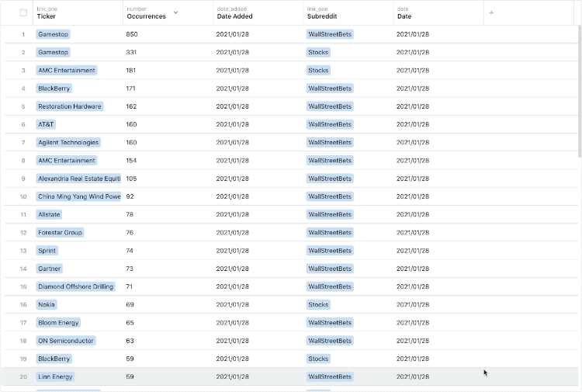The width and height of the screenshot is (582, 392).
Task: Select occurrences cell showing 69
Action: coord(168,305)
